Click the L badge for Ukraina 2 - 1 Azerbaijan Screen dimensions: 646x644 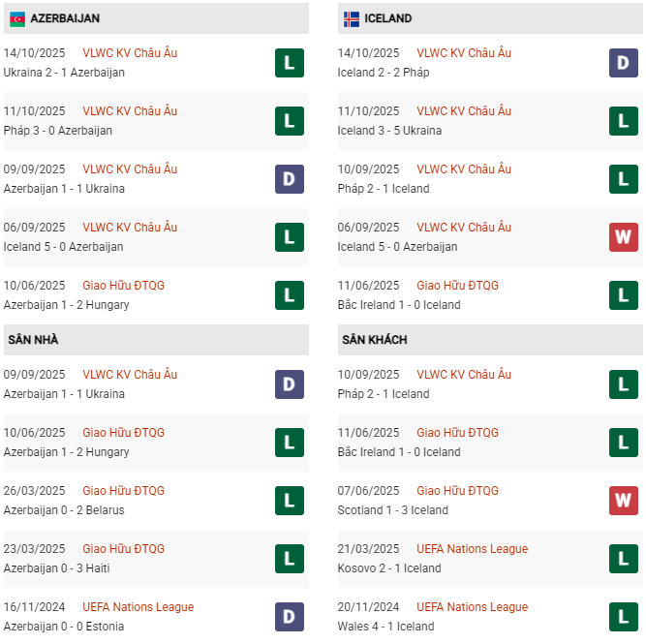pyautogui.click(x=289, y=63)
